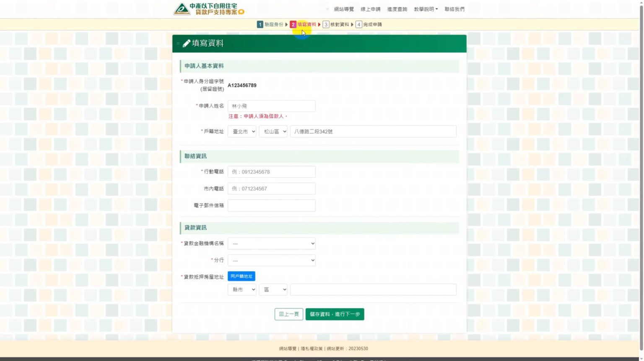Open 線上申請 in the top navigation

coord(371,9)
